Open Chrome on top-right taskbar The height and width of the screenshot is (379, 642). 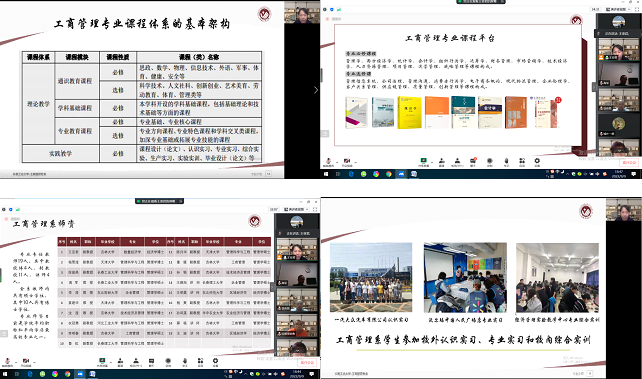tap(389, 174)
